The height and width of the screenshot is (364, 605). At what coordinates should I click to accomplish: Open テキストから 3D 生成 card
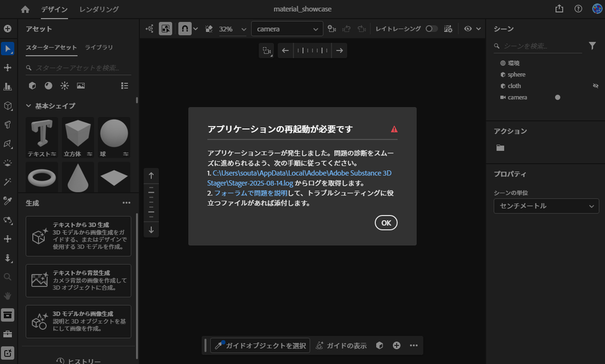click(x=78, y=236)
